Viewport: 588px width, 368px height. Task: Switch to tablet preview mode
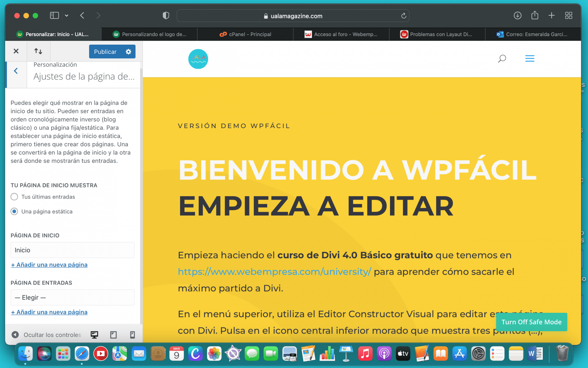tap(113, 335)
